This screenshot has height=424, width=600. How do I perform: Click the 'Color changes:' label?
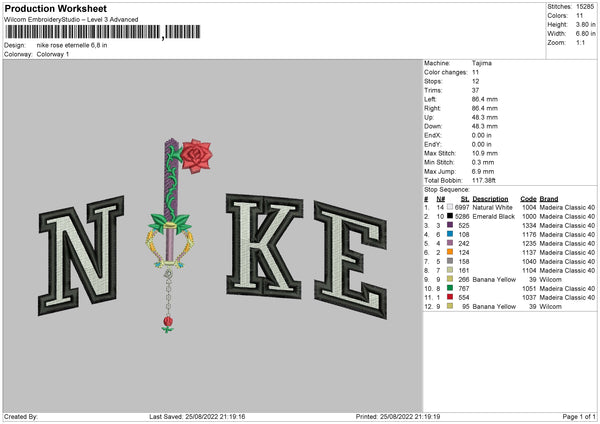pos(445,72)
